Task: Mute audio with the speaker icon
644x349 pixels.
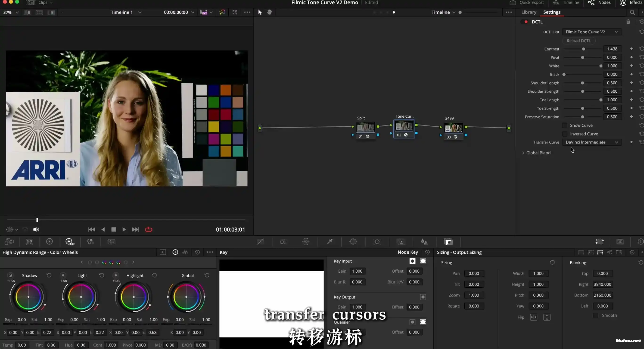Action: tap(36, 229)
